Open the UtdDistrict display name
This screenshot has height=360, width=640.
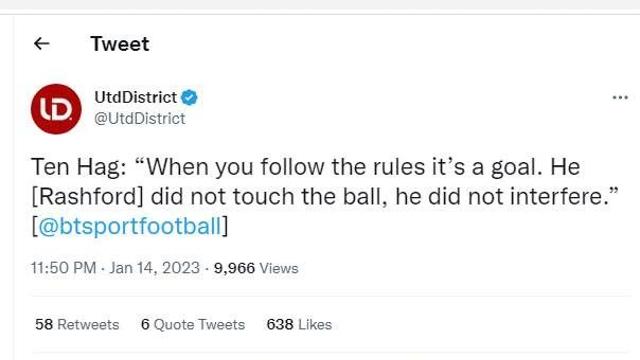tap(136, 98)
